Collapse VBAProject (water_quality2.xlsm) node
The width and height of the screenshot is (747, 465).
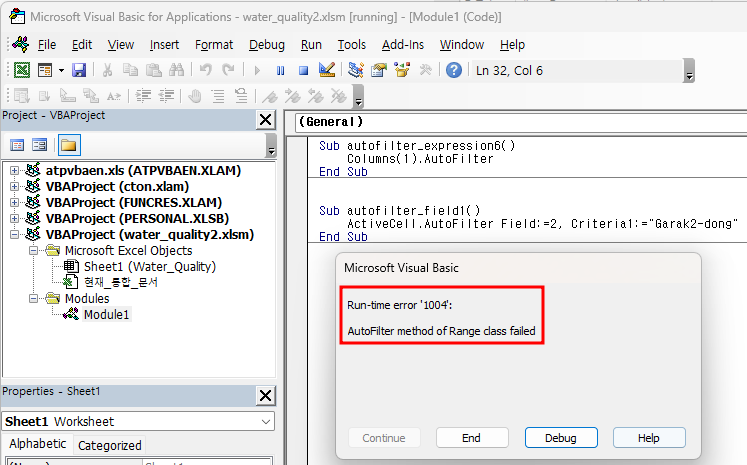14,234
